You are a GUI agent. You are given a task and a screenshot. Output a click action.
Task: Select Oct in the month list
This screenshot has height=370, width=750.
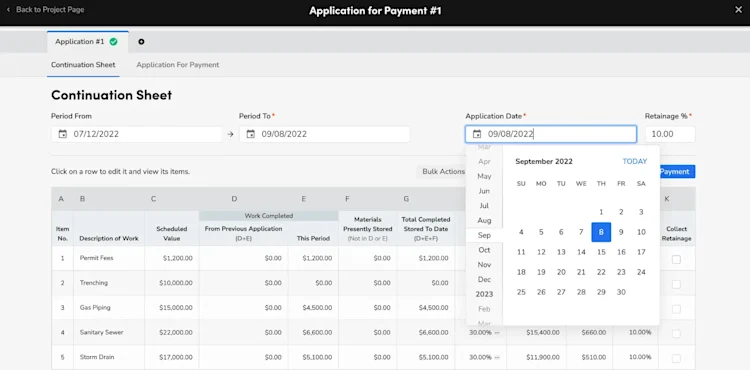point(484,250)
